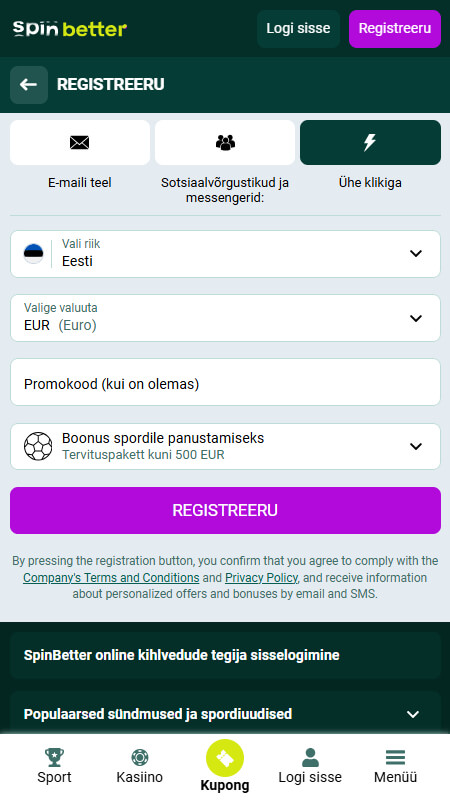The image size is (450, 800).
Task: Click the SpinBetter logo
Action: click(x=70, y=29)
